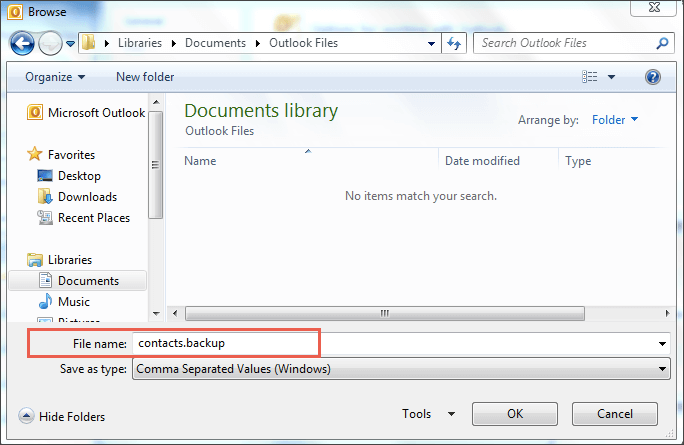
Task: Click navigation pane scroll up arrow
Action: coord(156,103)
